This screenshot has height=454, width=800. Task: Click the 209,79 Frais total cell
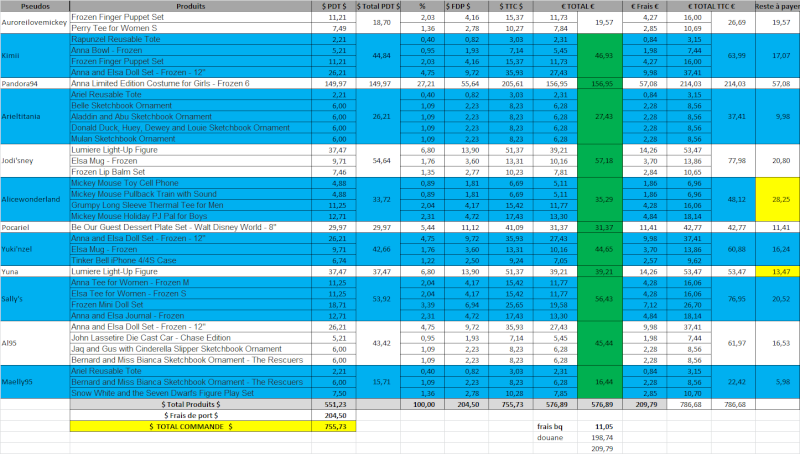pyautogui.click(x=644, y=405)
